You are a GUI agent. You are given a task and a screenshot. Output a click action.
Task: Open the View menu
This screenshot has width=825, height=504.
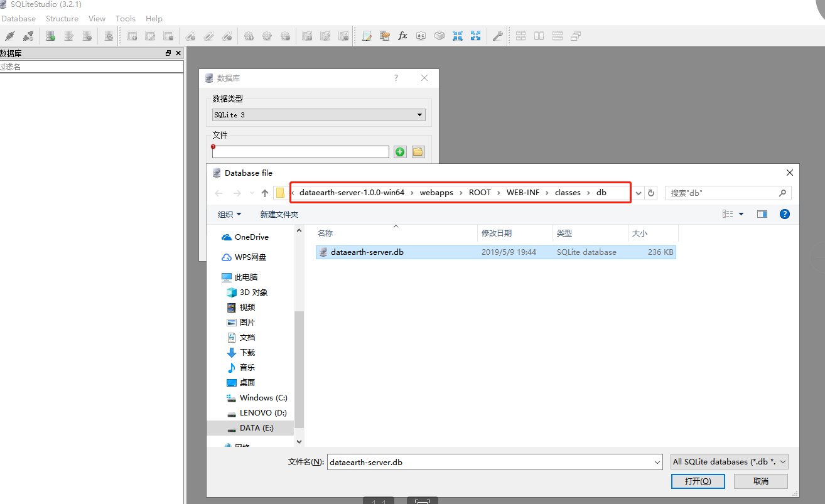pos(97,19)
